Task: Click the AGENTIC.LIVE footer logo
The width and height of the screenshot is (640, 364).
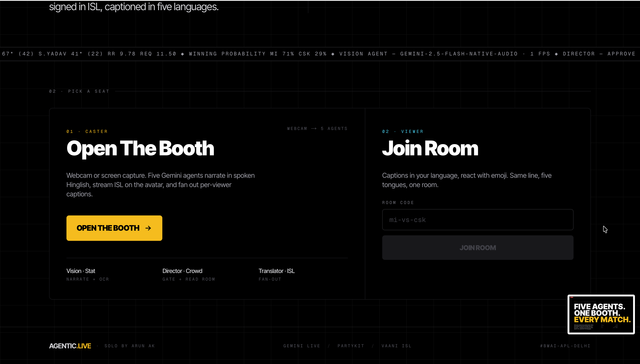Action: tap(70, 346)
